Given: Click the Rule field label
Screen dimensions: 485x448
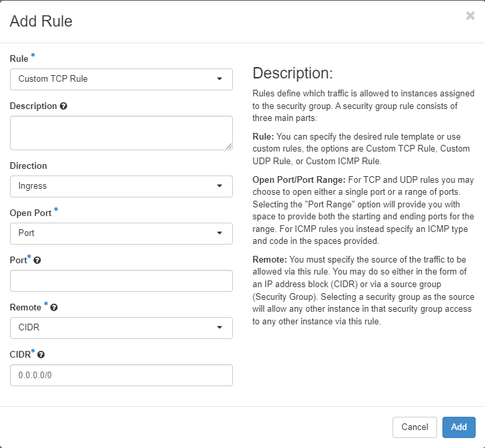Looking at the screenshot, I should (x=19, y=59).
